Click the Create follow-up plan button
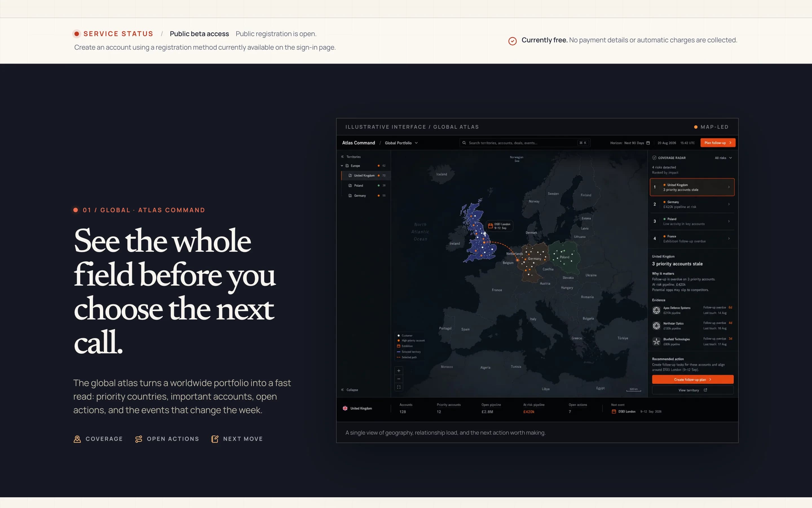The height and width of the screenshot is (508, 812). [692, 379]
